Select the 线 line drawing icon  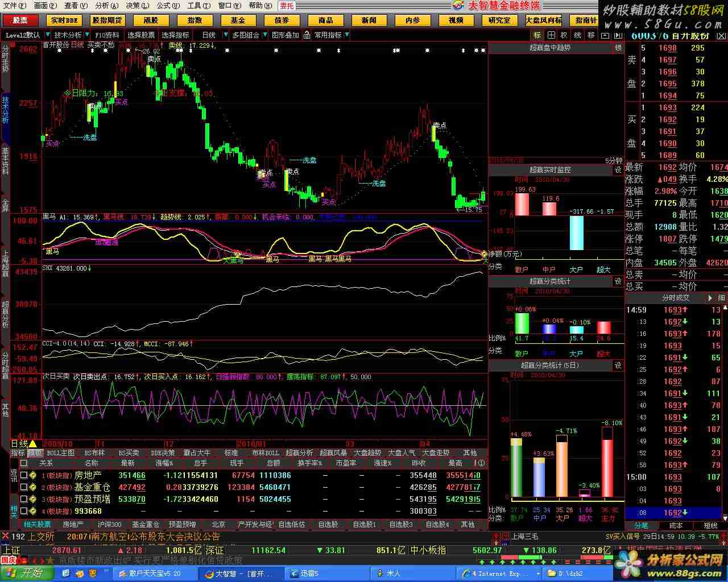click(x=578, y=35)
